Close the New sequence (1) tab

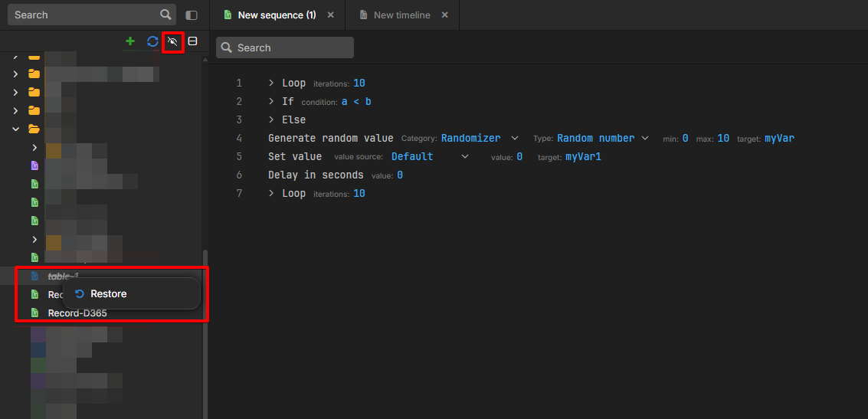pos(330,15)
